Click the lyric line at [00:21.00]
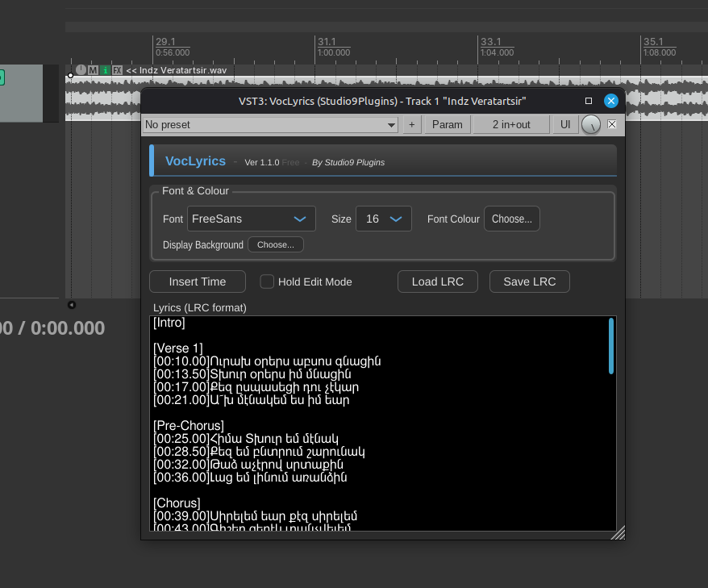Screen dimensions: 708x588 tap(251, 400)
